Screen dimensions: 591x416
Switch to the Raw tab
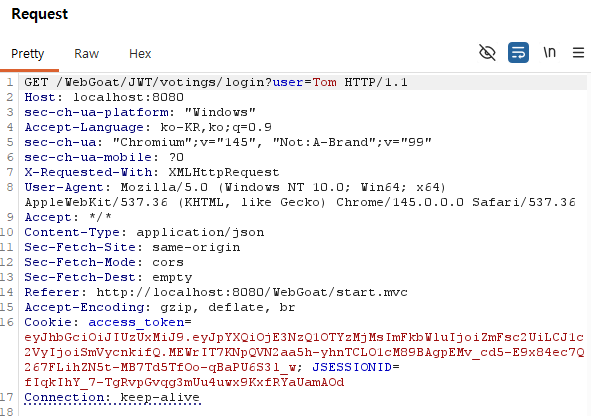(86, 54)
